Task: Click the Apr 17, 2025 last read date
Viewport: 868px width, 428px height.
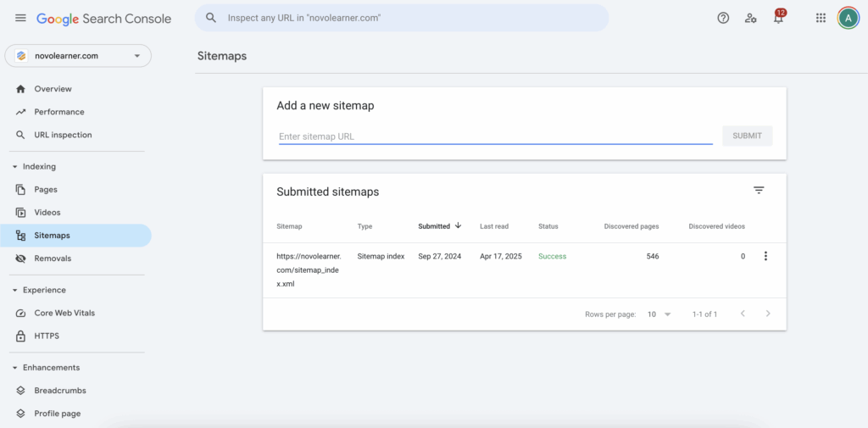Action: pos(500,256)
